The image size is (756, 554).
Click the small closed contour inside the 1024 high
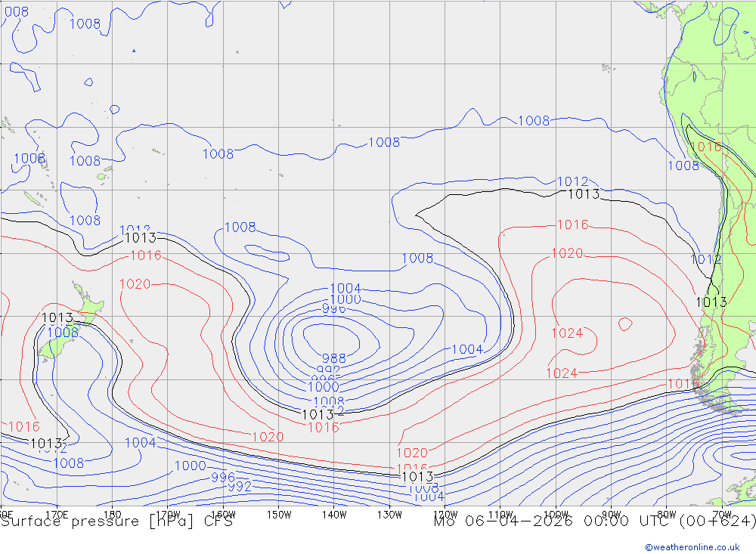coord(625,324)
